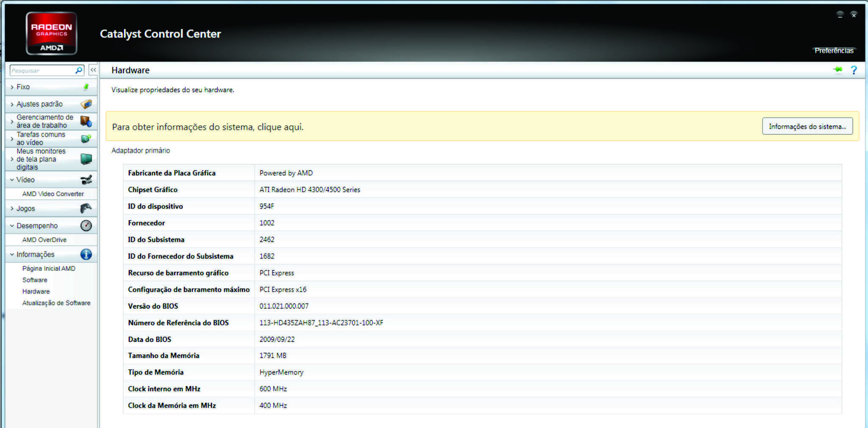Screen dimensions: 868x428
Task: Click the 'Chipset Gráfico' row label
Action: [x=153, y=190]
